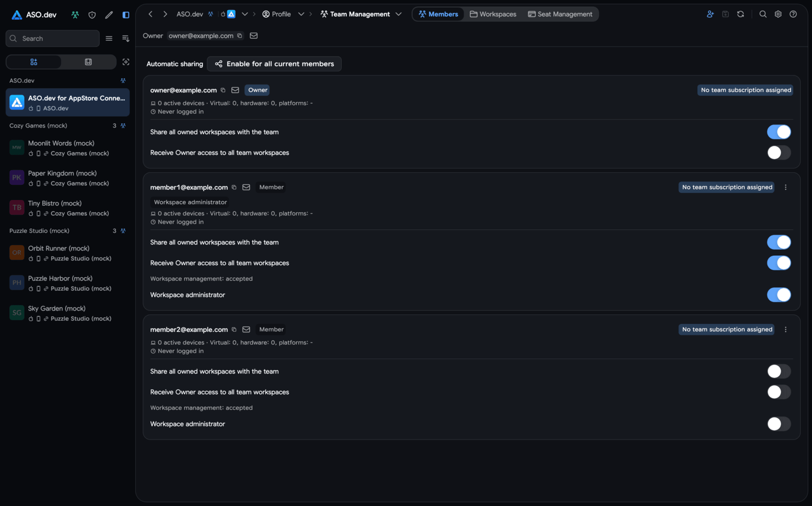The image size is (812, 506).
Task: Copy the member1@example.com address
Action: point(234,187)
